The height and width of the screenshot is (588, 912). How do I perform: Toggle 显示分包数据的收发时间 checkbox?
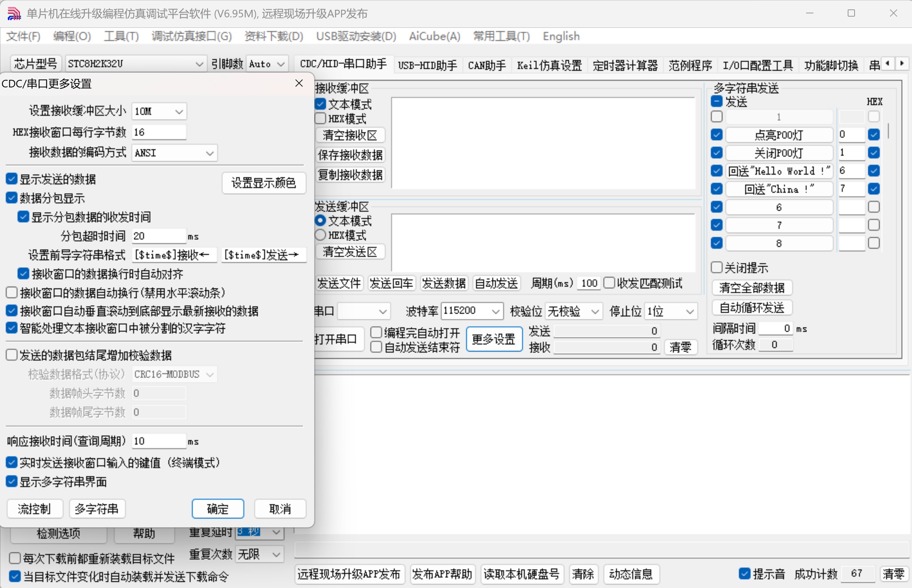click(23, 216)
